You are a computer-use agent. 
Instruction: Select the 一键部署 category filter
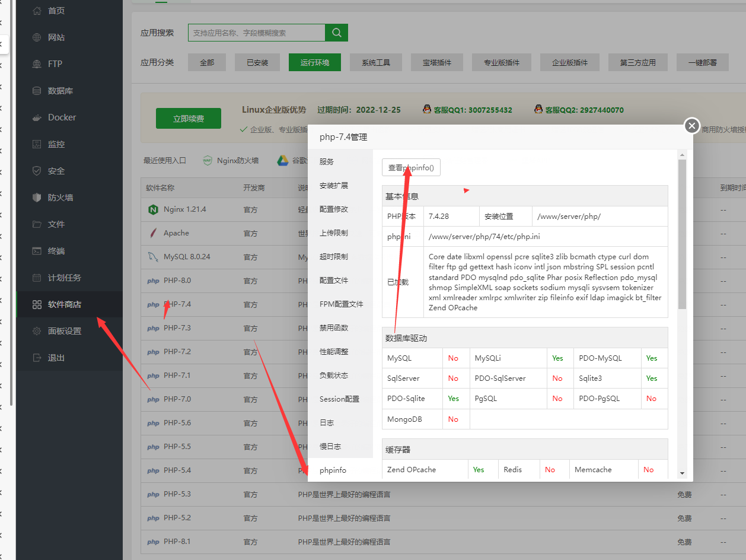pyautogui.click(x=703, y=62)
